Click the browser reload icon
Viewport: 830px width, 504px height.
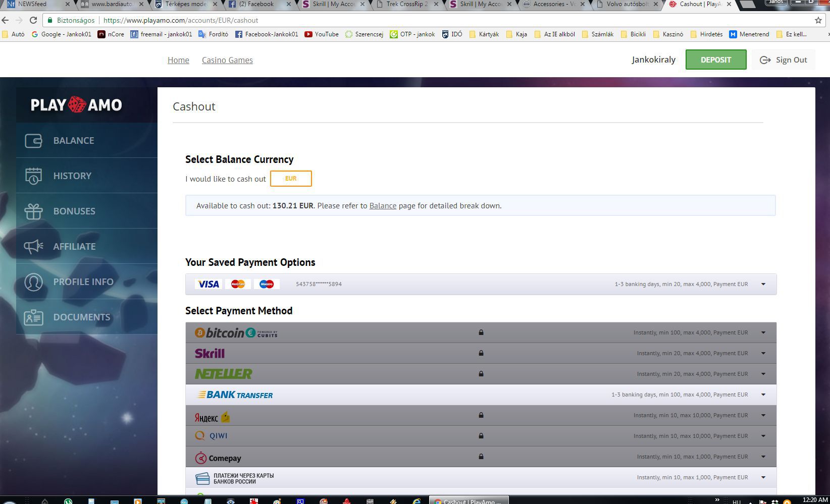point(33,20)
